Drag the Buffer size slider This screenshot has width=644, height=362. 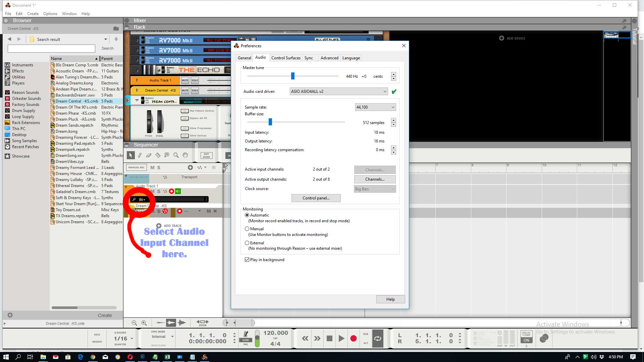tap(270, 122)
